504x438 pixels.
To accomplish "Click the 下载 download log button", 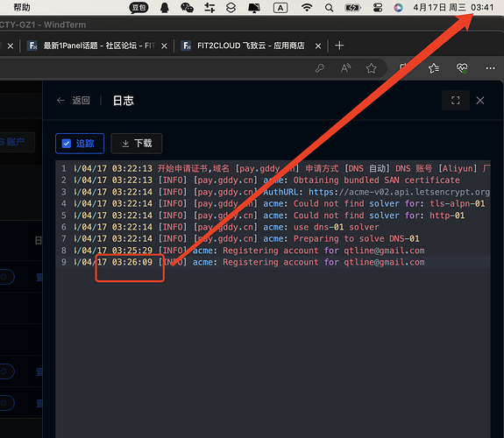I will coord(136,144).
